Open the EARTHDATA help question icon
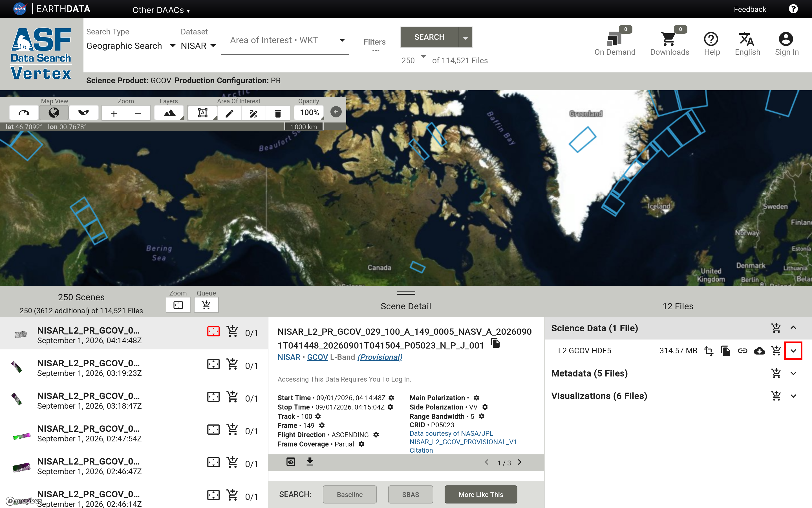The image size is (812, 508). [x=793, y=9]
